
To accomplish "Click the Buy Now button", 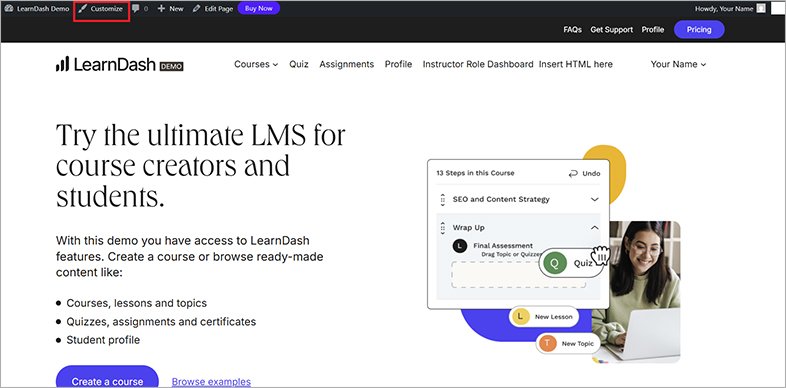I will (x=259, y=9).
